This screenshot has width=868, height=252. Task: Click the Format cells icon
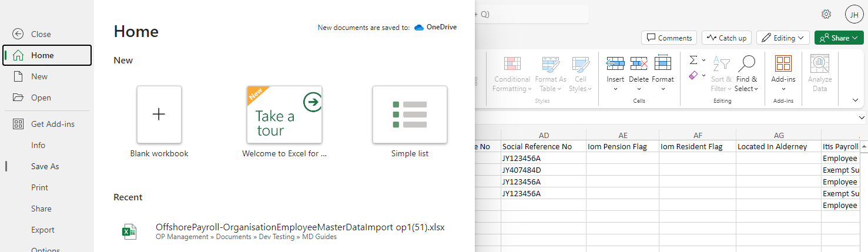[x=663, y=63]
